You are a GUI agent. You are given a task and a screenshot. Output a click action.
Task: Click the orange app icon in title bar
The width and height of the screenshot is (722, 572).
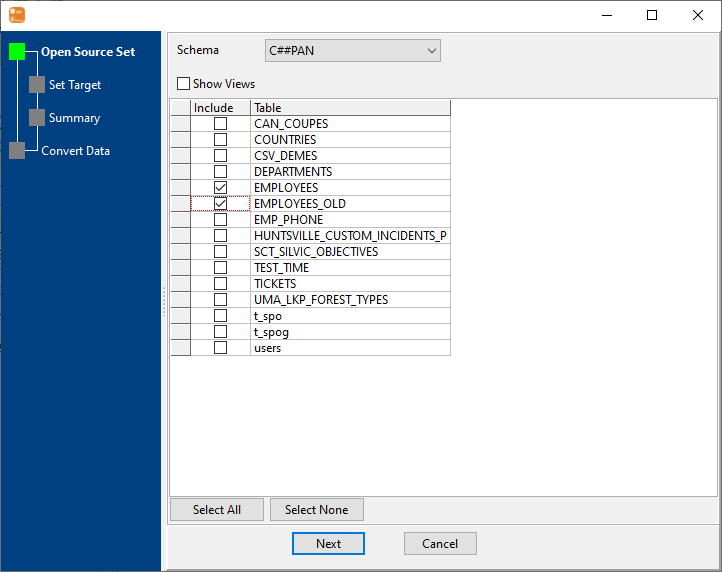click(17, 15)
